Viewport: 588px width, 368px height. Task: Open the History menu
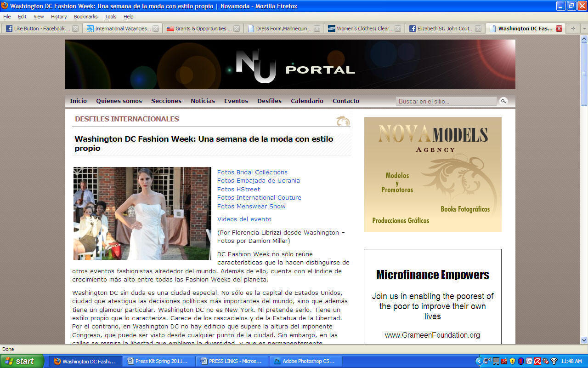pyautogui.click(x=59, y=17)
